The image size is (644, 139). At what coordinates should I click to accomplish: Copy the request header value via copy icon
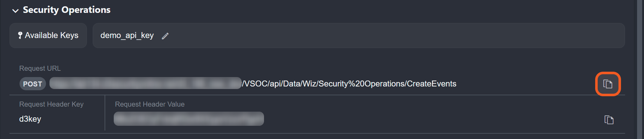[609, 120]
